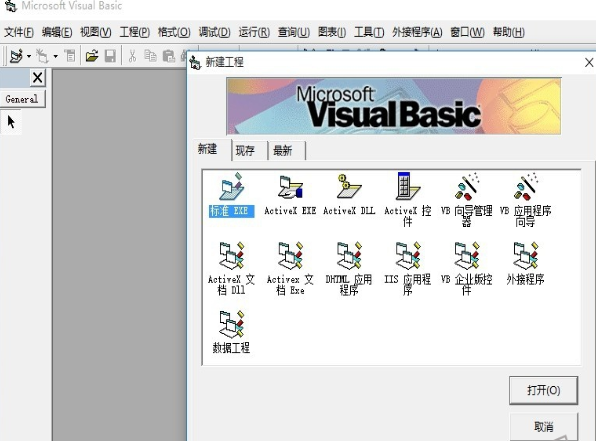Click the 取消 button
The image size is (596, 441).
(544, 427)
